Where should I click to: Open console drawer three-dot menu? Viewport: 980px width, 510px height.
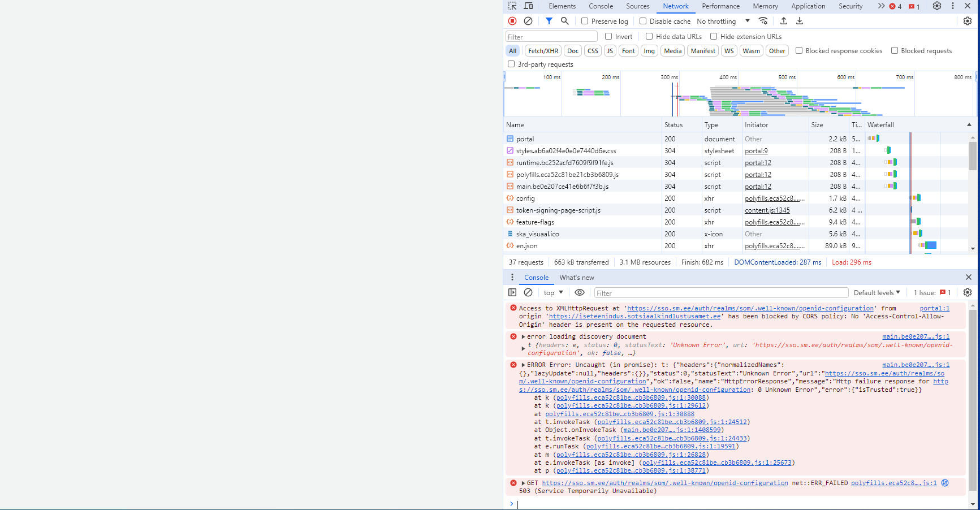click(x=512, y=277)
